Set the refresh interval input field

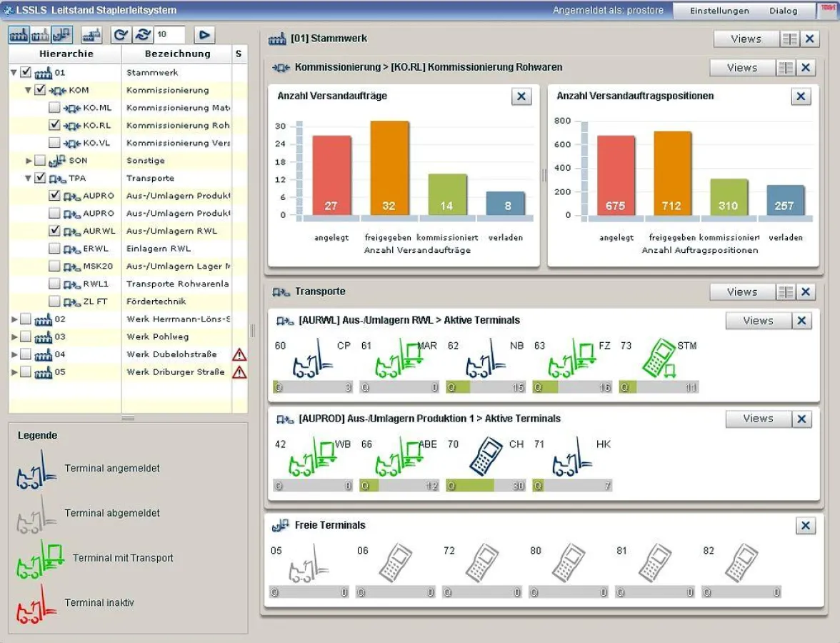(169, 34)
